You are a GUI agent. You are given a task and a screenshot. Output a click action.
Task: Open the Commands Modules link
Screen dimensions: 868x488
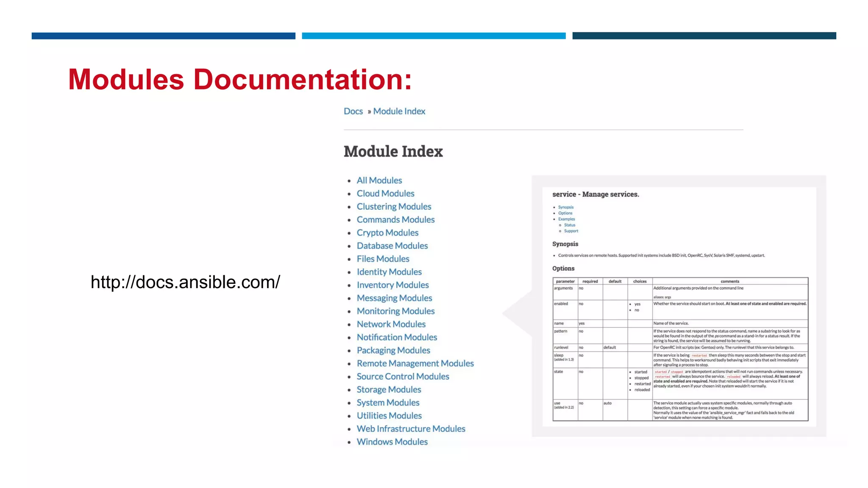395,220
